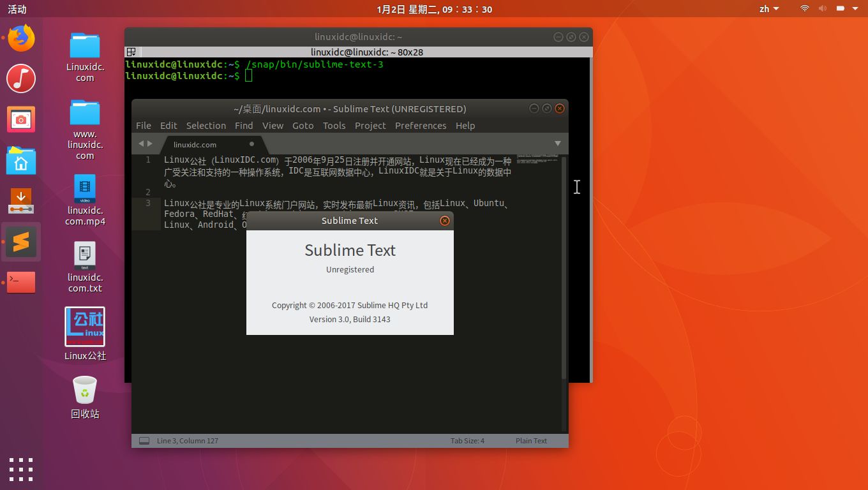Click the Unregistered label in dialog
Image resolution: width=868 pixels, height=490 pixels.
tap(350, 269)
